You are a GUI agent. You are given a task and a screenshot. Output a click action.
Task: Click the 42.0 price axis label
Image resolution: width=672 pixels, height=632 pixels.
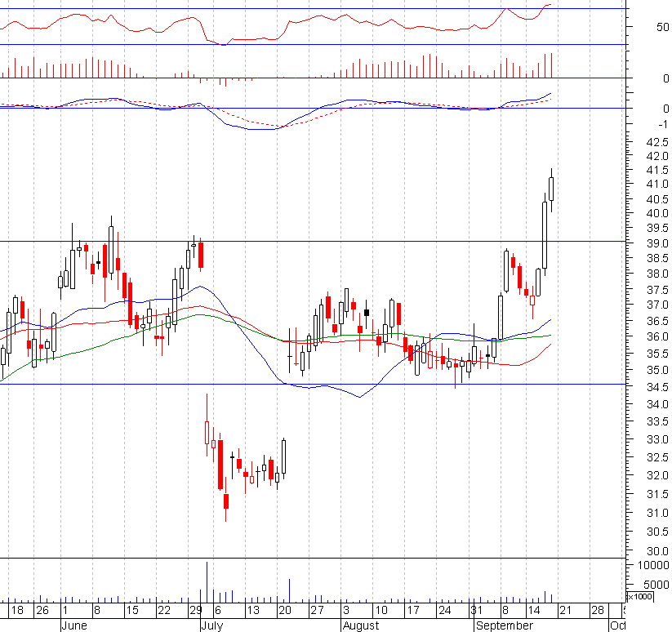[x=657, y=156]
